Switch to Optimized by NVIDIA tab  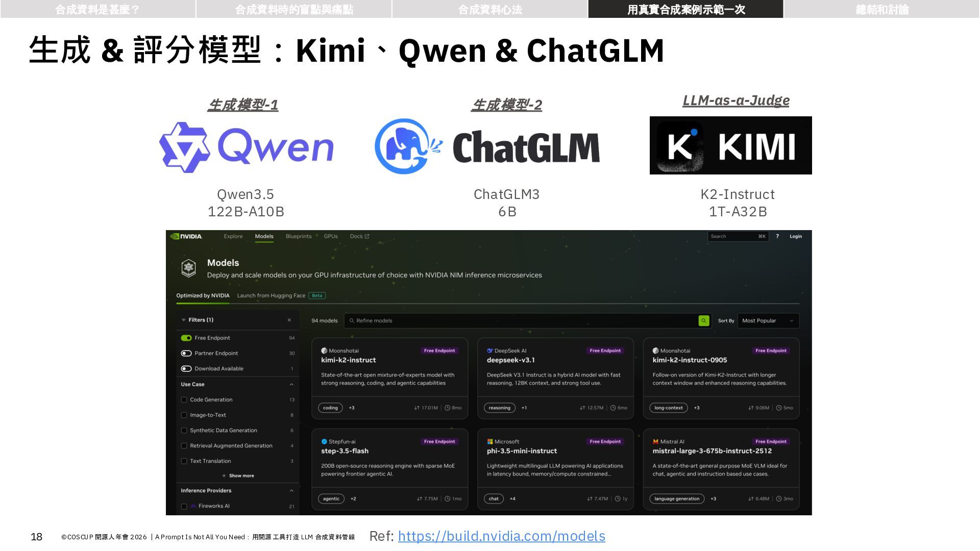tap(203, 295)
